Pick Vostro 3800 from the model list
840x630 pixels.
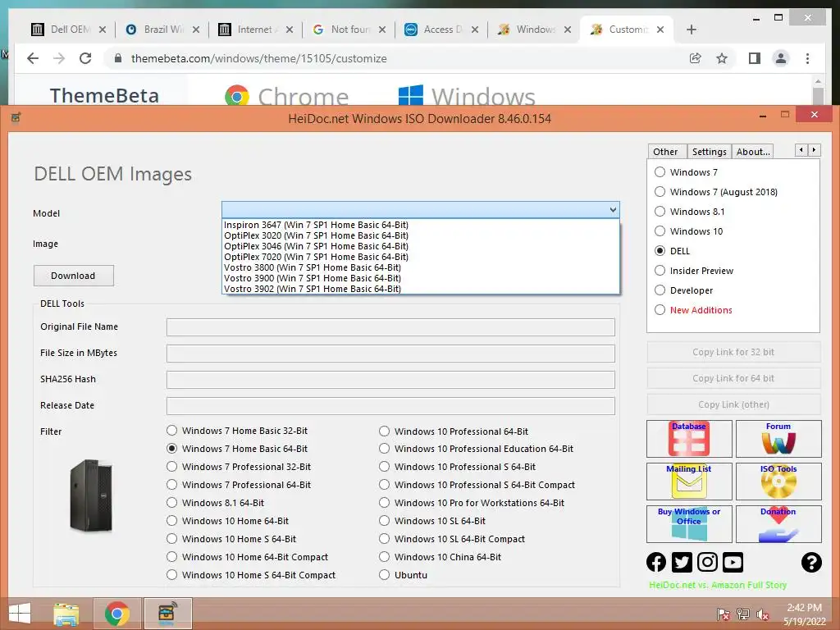[421, 268]
